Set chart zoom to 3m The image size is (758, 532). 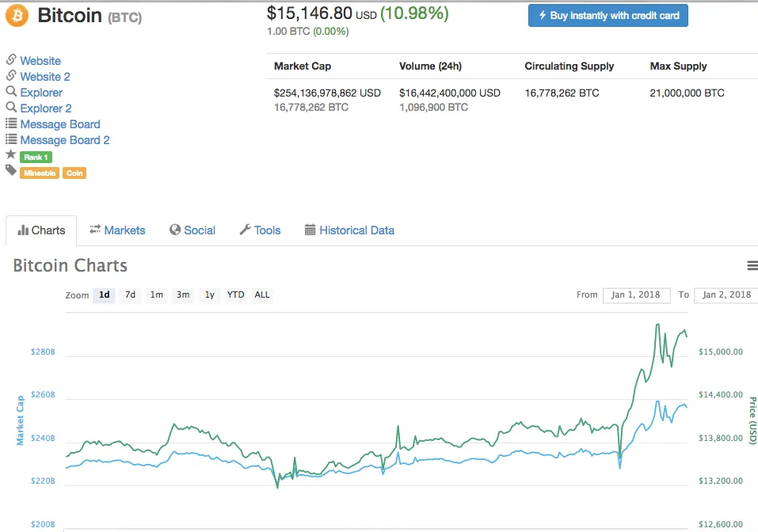[183, 294]
